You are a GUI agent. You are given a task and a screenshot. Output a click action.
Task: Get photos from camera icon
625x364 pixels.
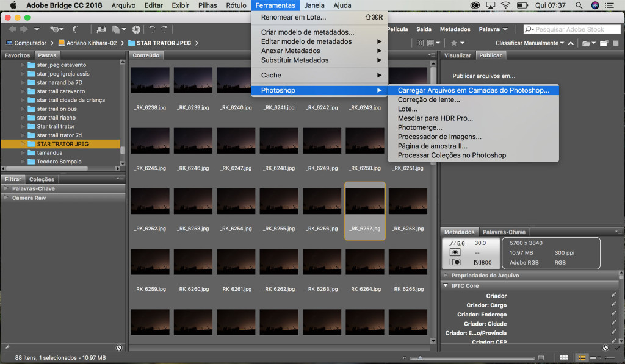pyautogui.click(x=101, y=29)
